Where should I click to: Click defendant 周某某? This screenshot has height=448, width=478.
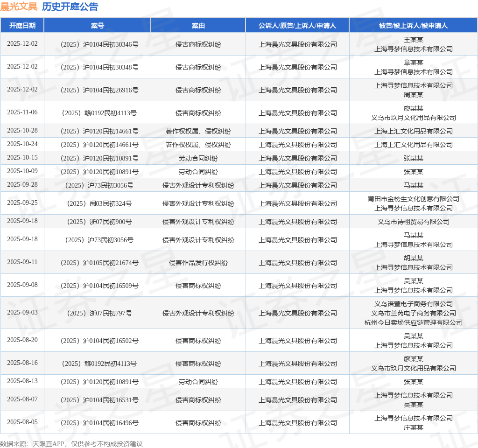[x=414, y=95]
